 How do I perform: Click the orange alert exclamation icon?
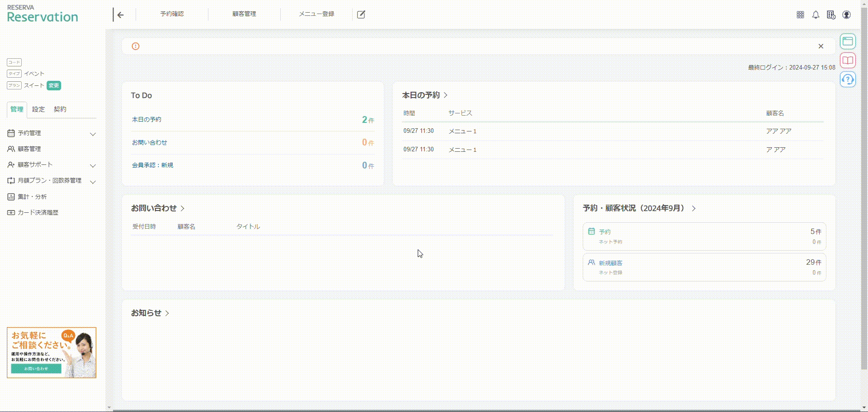click(x=136, y=46)
